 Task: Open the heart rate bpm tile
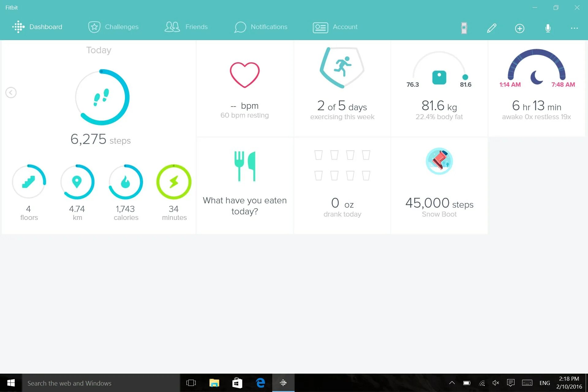point(244,89)
